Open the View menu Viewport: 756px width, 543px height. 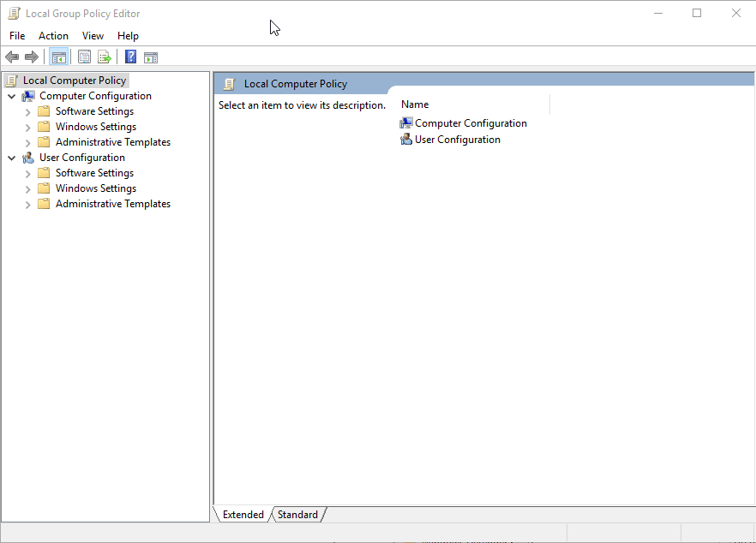[93, 36]
